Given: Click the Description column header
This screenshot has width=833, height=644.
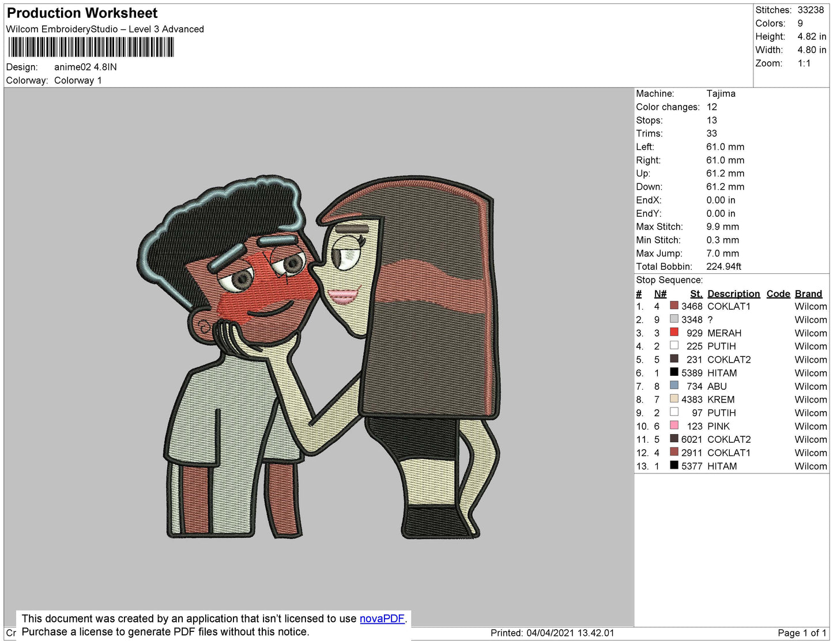Looking at the screenshot, I should (733, 293).
